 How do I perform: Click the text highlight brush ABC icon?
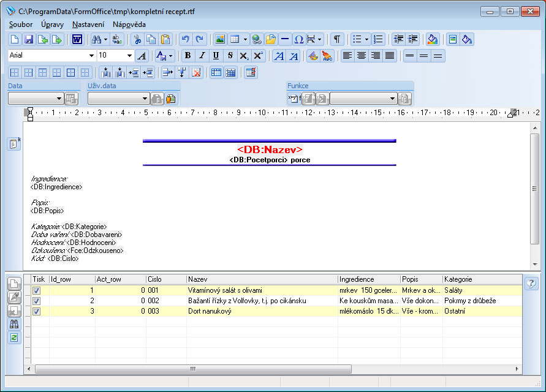327,56
